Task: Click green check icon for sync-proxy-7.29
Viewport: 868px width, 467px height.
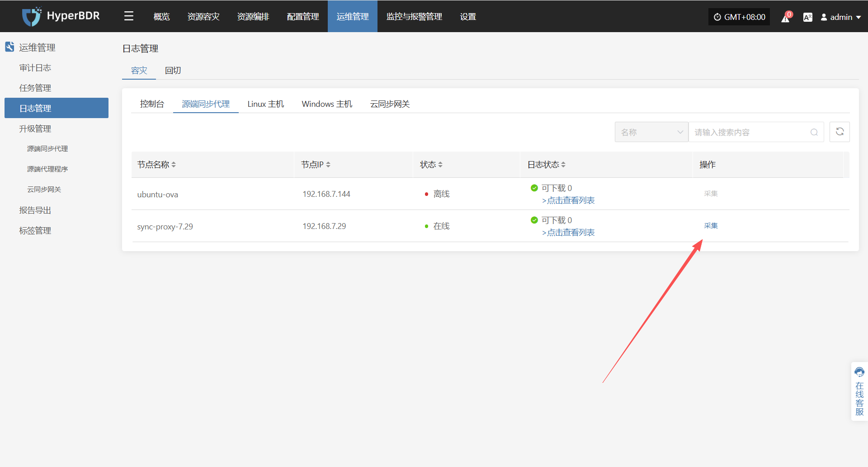Action: [x=534, y=220]
